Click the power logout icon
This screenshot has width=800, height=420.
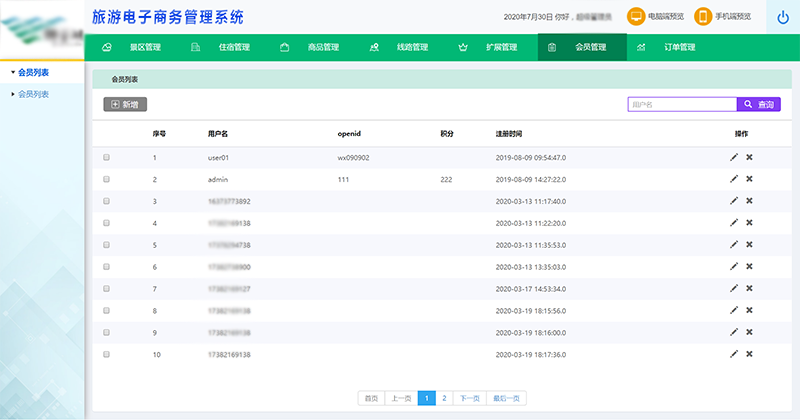click(x=782, y=17)
